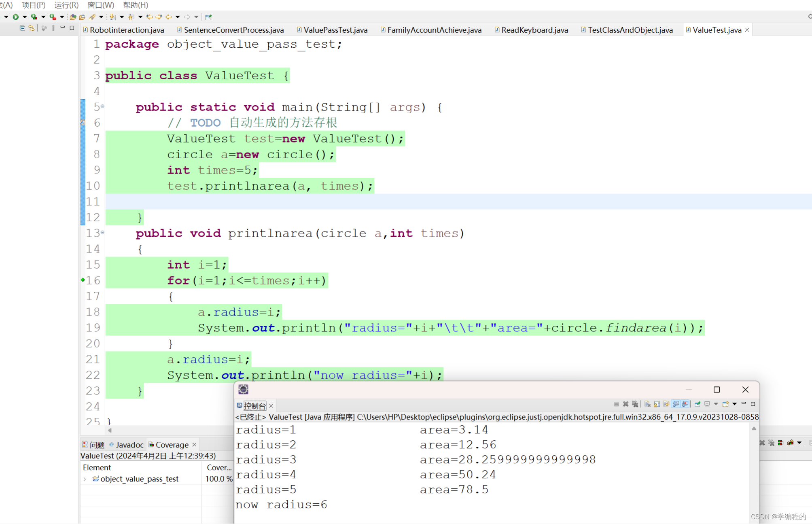The height and width of the screenshot is (524, 812).
Task: Switch to the Robotinteraction.java editor tab
Action: [123, 30]
